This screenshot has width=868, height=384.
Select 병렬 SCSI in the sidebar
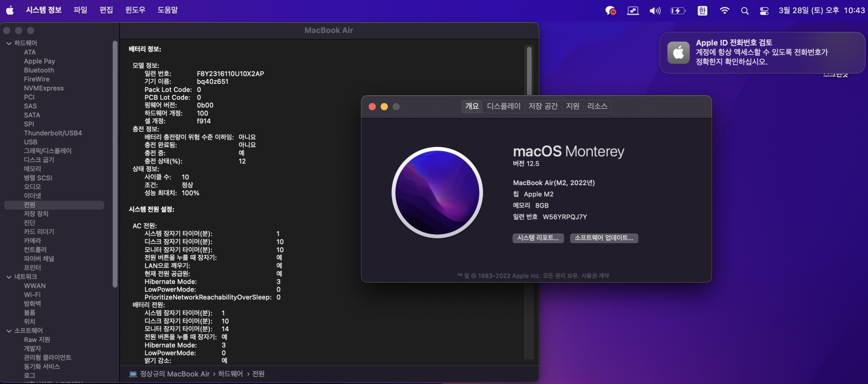tap(38, 178)
